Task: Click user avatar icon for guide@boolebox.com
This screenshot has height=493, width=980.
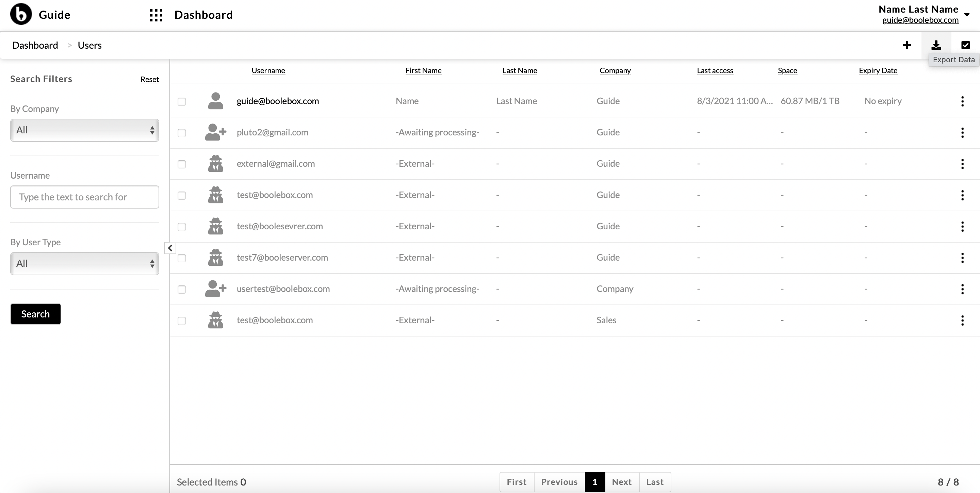Action: pyautogui.click(x=215, y=101)
